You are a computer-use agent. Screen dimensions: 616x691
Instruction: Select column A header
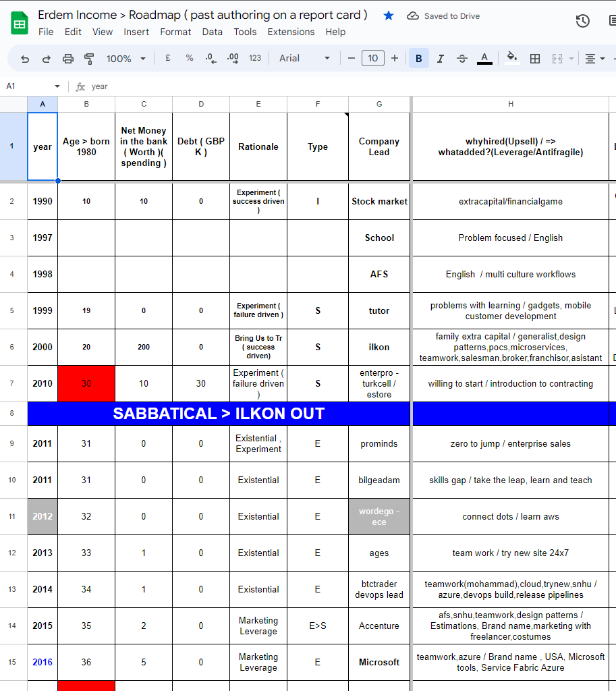coord(43,104)
